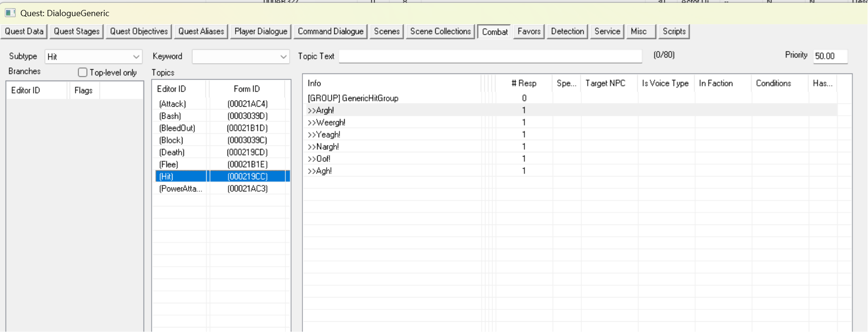Select the (PowerAtta... topic entry
Screen dimensions: 868x336
coord(181,189)
